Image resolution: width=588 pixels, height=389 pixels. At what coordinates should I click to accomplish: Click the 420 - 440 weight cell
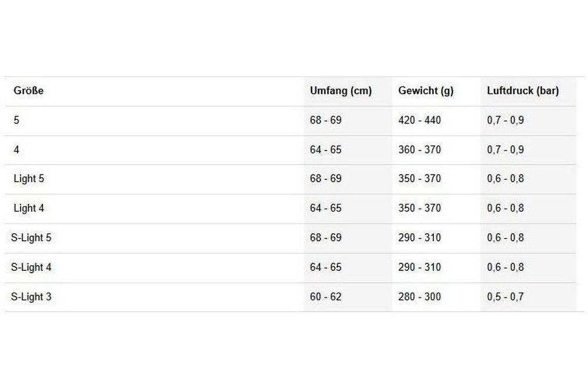(x=419, y=120)
